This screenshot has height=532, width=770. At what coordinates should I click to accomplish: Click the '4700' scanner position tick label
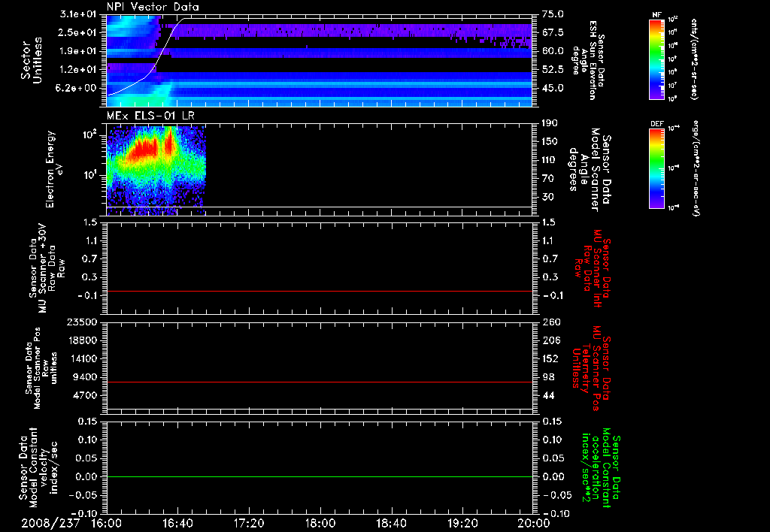(85, 395)
